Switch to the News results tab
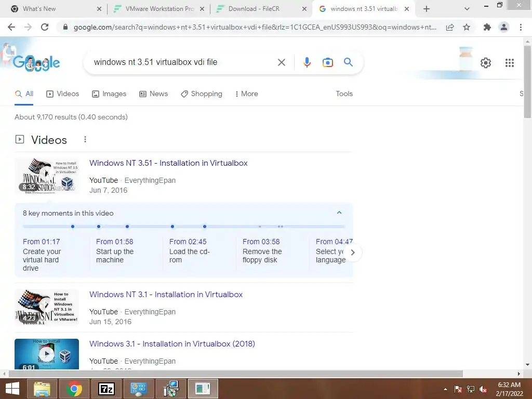This screenshot has width=532, height=399. click(154, 94)
